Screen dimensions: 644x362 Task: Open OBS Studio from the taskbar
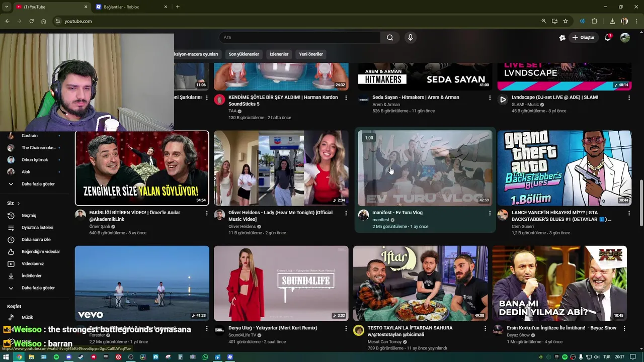[131, 357]
